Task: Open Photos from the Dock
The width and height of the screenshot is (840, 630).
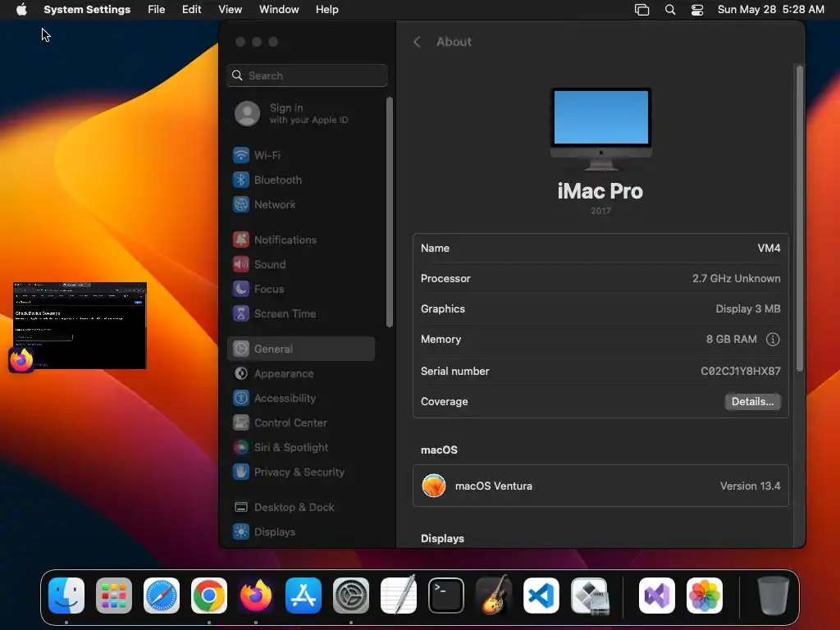Action: point(705,596)
